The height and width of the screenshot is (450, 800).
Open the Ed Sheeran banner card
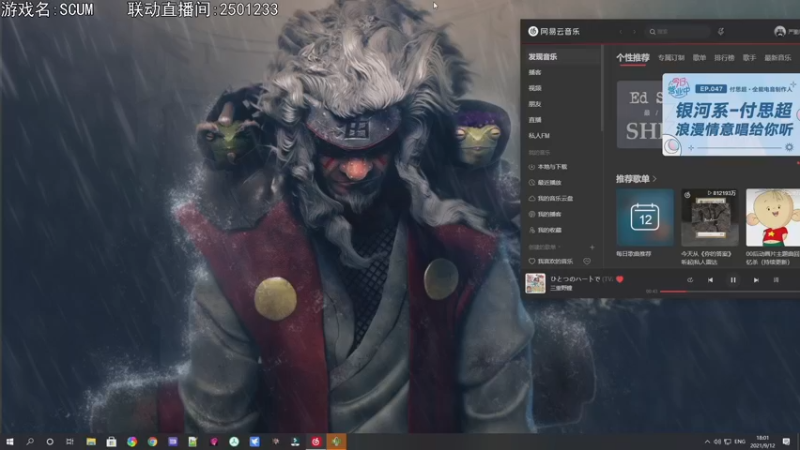coord(640,114)
